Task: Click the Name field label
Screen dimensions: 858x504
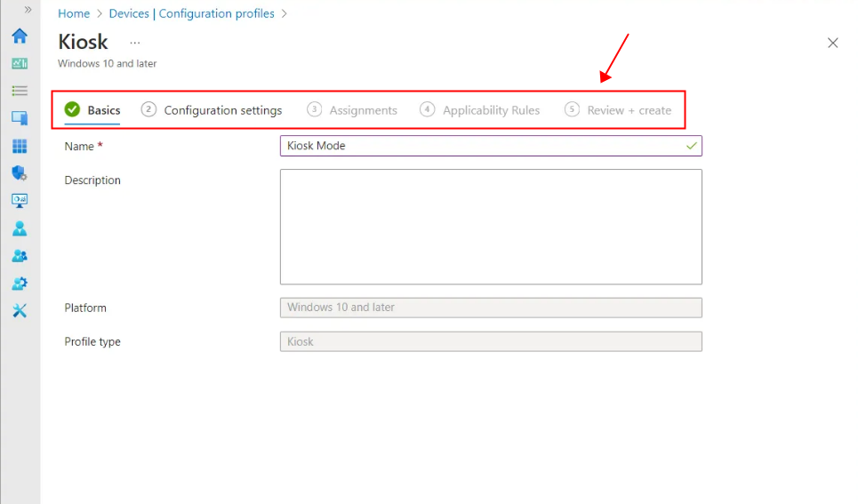Action: click(x=79, y=146)
